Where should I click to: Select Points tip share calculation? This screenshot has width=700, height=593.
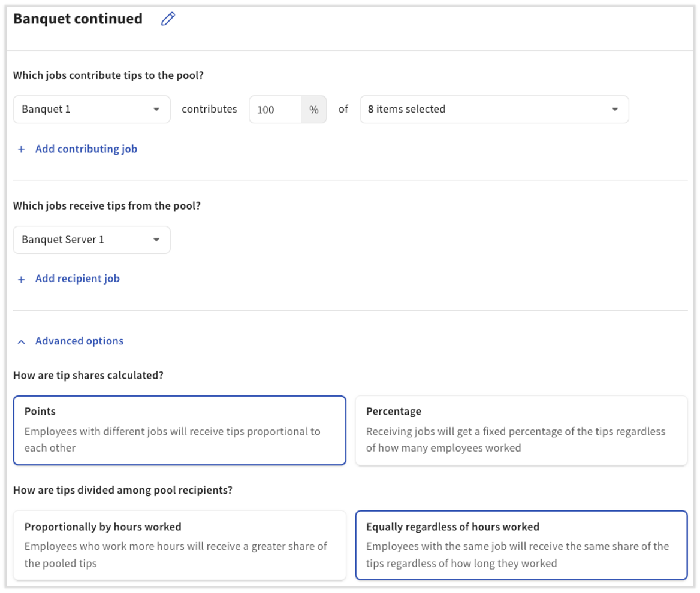[x=179, y=430]
